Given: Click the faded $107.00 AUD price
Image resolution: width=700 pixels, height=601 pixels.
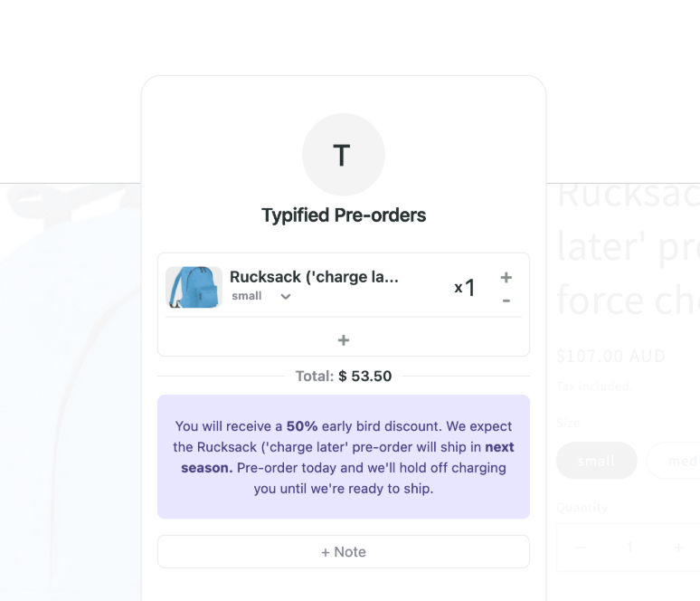Looking at the screenshot, I should coord(611,356).
